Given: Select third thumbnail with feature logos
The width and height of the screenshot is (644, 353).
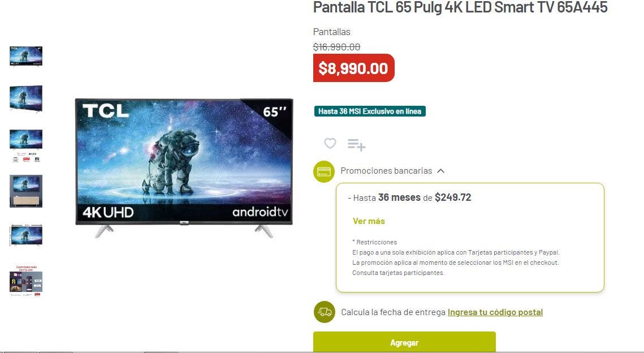Looking at the screenshot, I should click(26, 146).
